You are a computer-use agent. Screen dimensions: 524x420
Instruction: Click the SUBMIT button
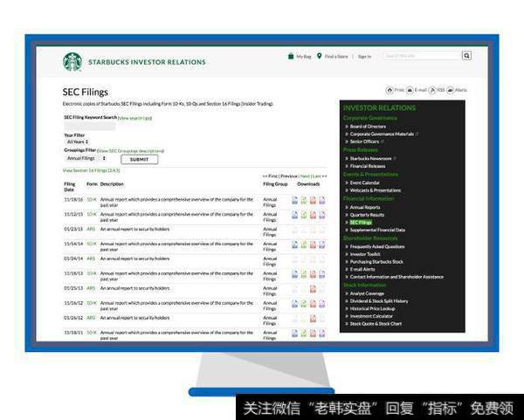tap(140, 160)
